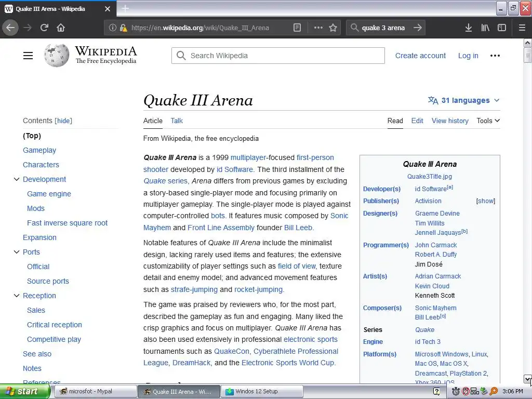Show site information via the info icon
The image size is (532, 399).
(x=113, y=28)
